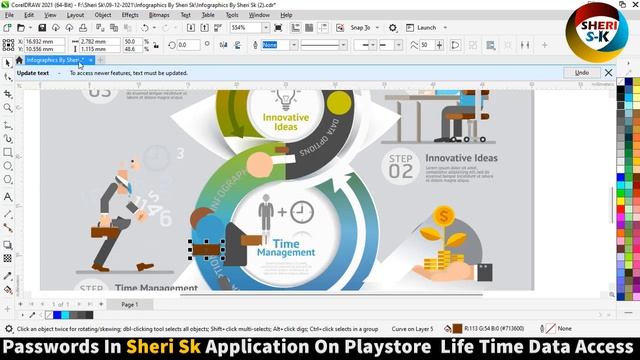Click the X position field showing 16.932 mm
Viewport: 640px width, 360px height.
click(x=44, y=41)
